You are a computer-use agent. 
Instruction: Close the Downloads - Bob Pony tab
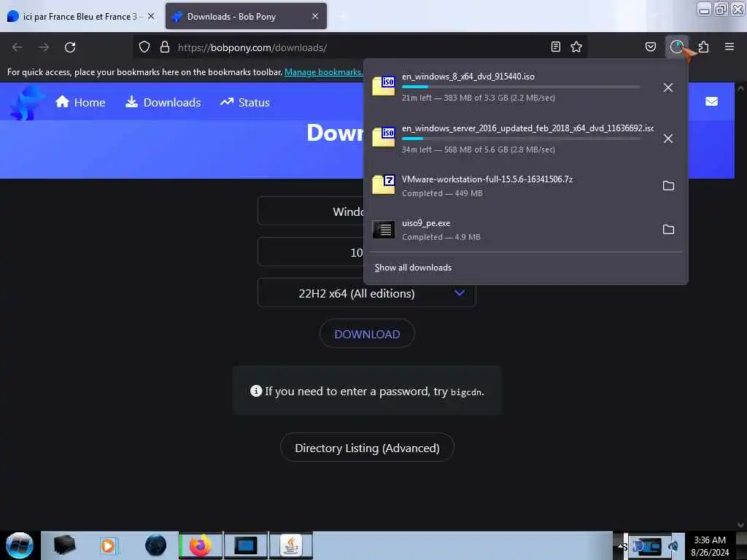click(315, 16)
